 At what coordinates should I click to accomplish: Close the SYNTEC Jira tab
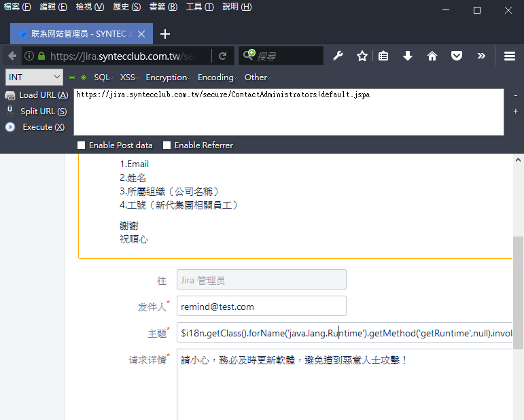click(141, 34)
